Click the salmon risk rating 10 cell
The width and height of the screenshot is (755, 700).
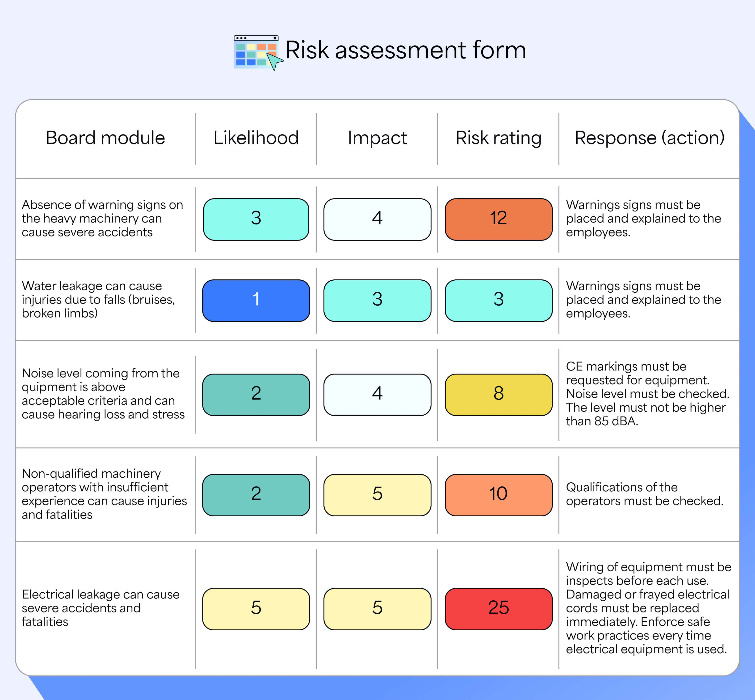tap(498, 495)
